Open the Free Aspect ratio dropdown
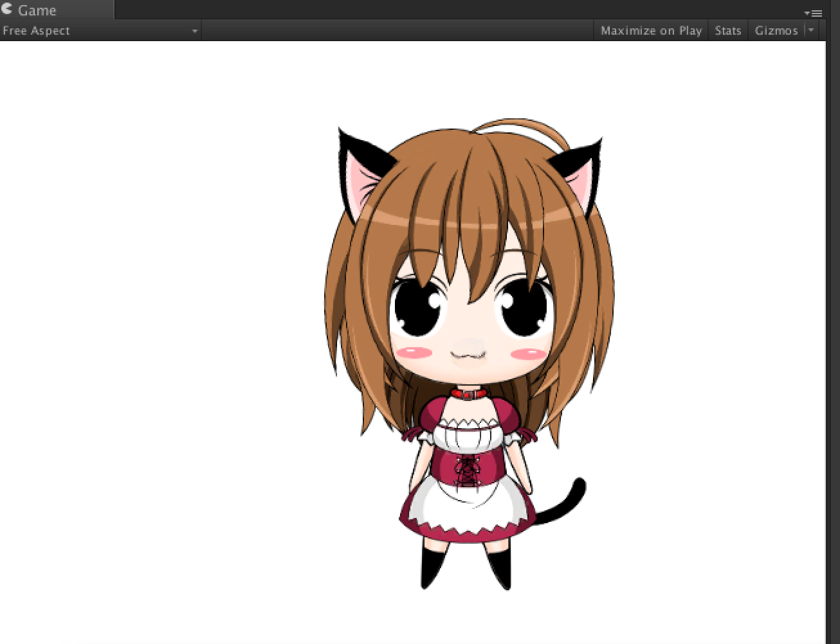 click(x=100, y=30)
